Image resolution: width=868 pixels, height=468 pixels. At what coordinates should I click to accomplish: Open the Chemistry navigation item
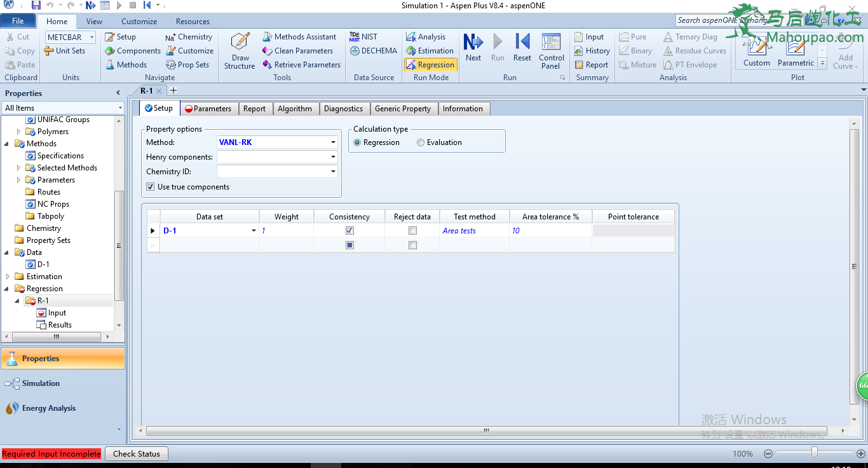coord(189,37)
